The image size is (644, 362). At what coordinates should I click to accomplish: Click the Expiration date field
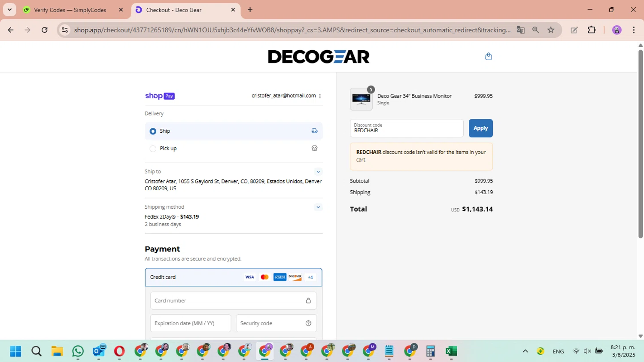(191, 323)
